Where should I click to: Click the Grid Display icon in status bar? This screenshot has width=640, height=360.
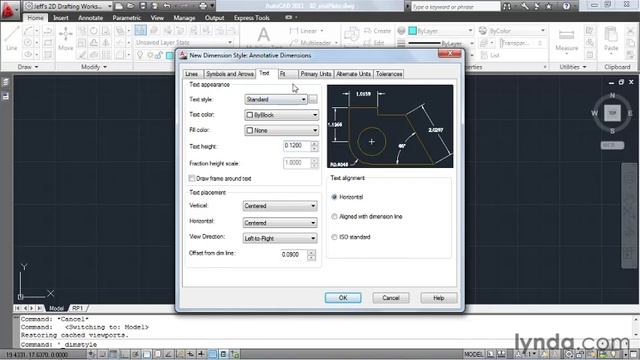click(x=113, y=354)
